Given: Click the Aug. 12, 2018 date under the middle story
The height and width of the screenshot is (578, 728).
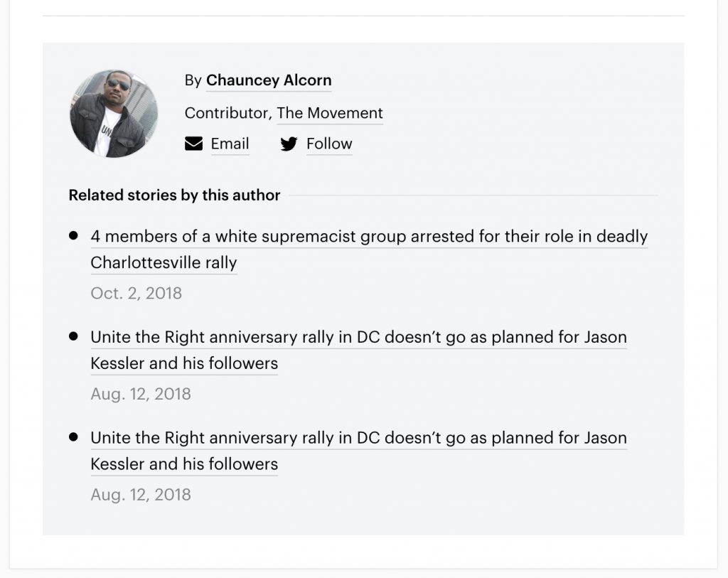Looking at the screenshot, I should (141, 394).
